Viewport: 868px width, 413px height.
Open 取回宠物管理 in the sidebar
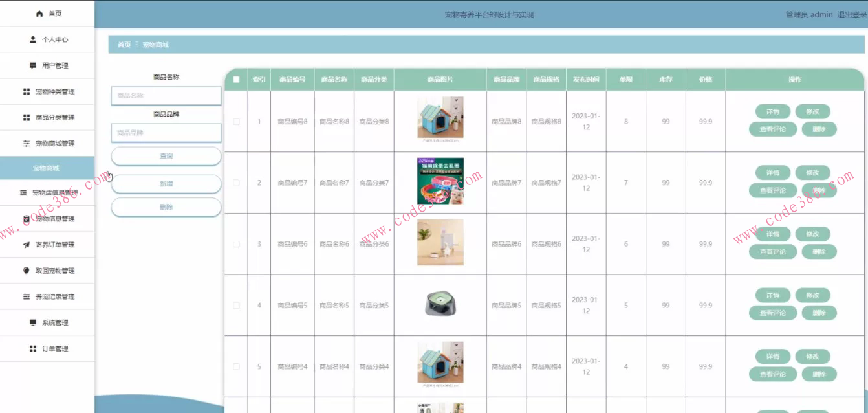coord(47,271)
